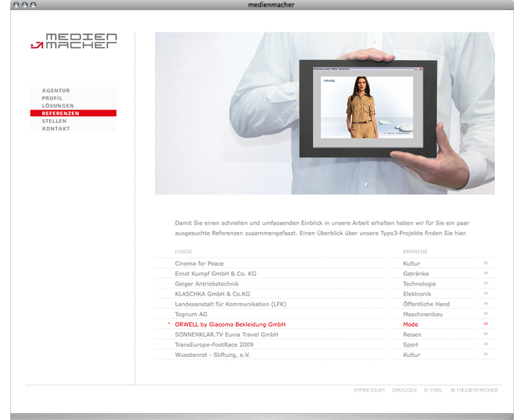Click the red Mode branch text
Image resolution: width=524 pixels, height=420 pixels.
click(410, 325)
